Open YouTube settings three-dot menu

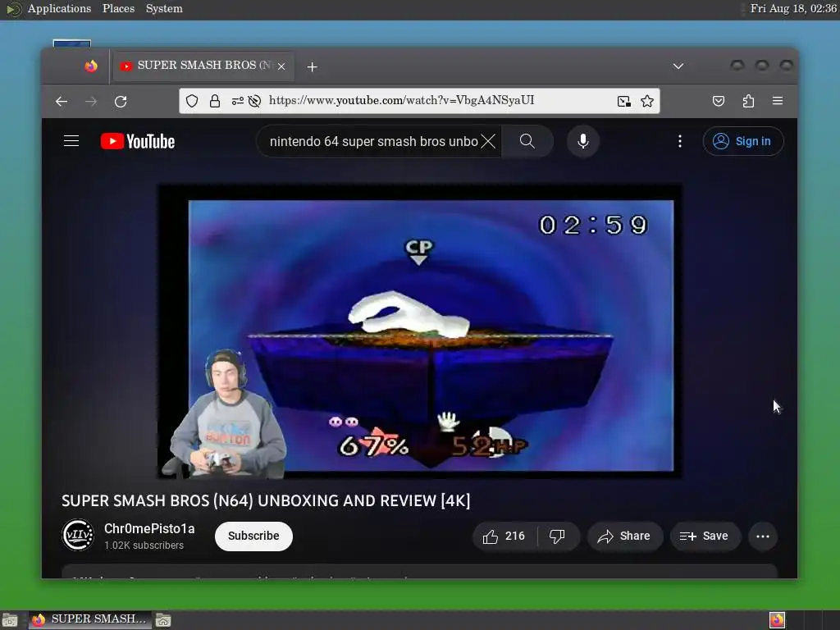[x=680, y=141]
